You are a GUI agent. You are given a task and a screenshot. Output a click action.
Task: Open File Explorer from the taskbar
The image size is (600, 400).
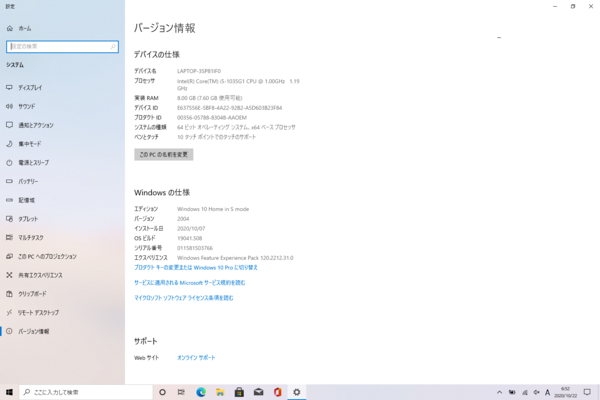[220, 392]
